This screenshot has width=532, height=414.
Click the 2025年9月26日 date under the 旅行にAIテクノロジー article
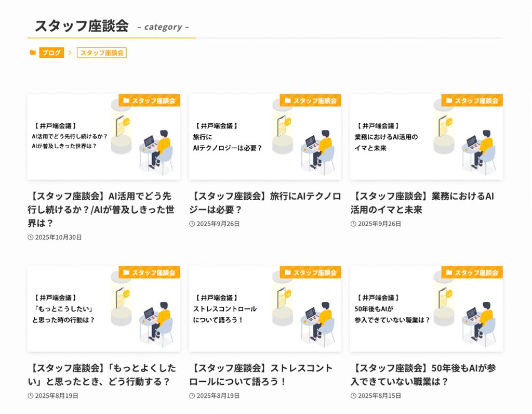[x=218, y=224]
